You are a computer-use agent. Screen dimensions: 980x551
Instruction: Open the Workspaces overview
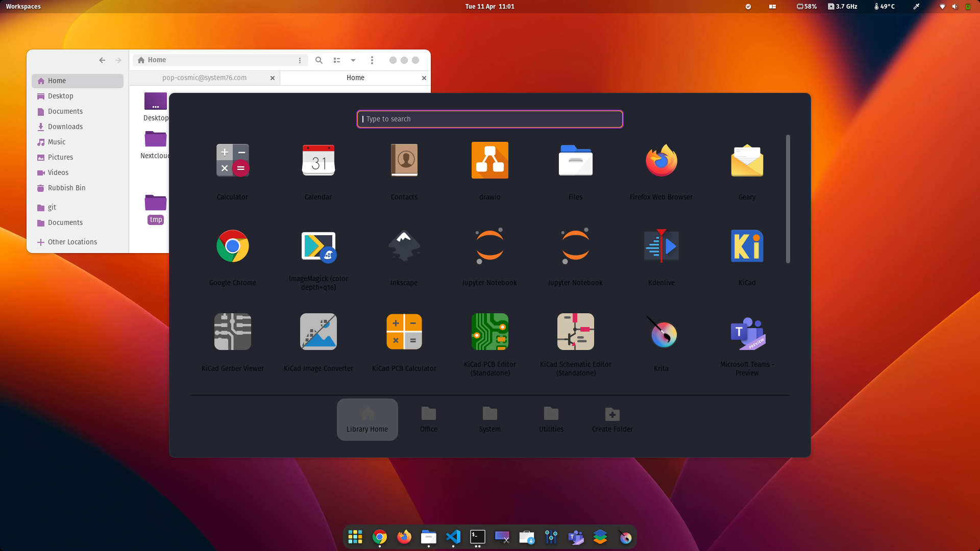[x=23, y=7]
